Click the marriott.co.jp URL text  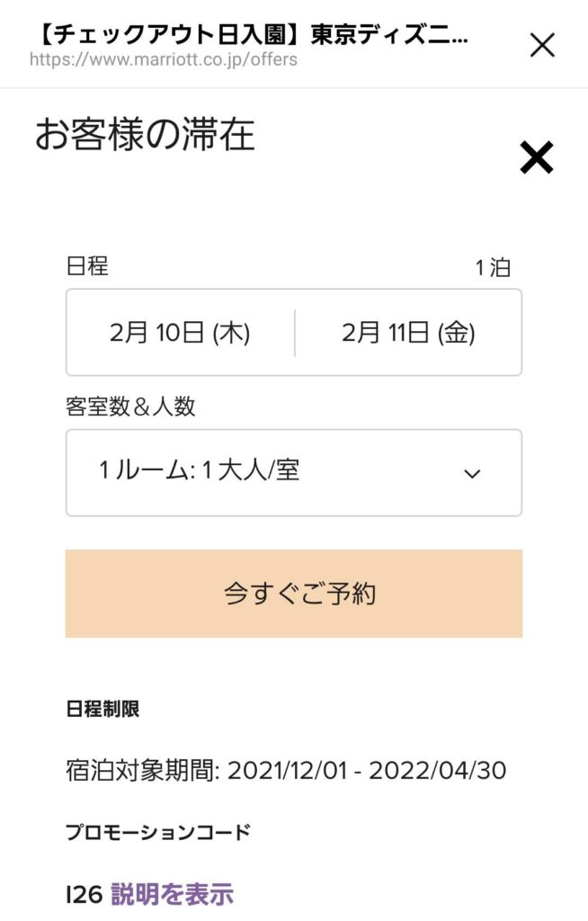click(164, 59)
